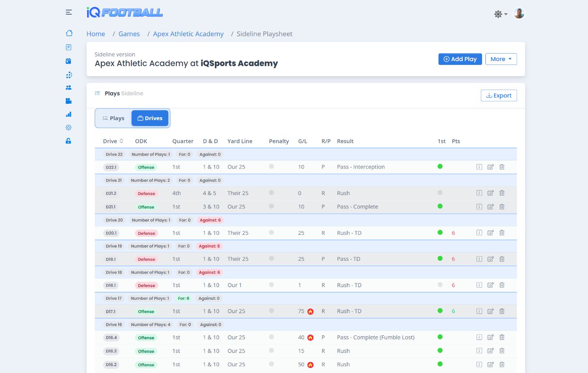View info for play D16.2
Image resolution: width=588 pixels, height=373 pixels.
[x=479, y=365]
